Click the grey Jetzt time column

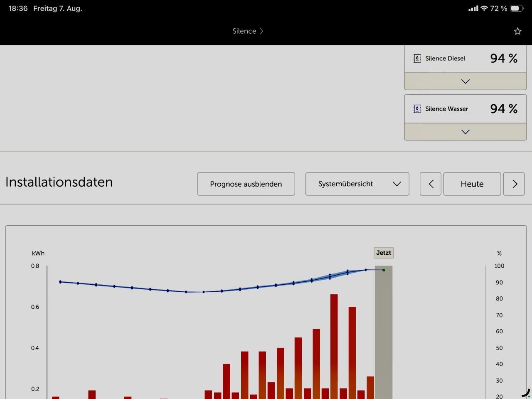pyautogui.click(x=384, y=332)
